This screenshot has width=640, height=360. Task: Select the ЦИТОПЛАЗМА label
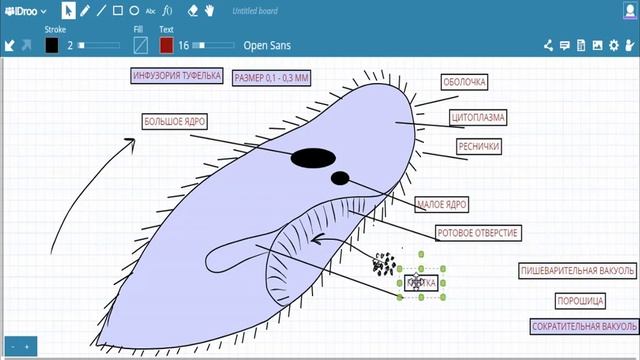(478, 118)
